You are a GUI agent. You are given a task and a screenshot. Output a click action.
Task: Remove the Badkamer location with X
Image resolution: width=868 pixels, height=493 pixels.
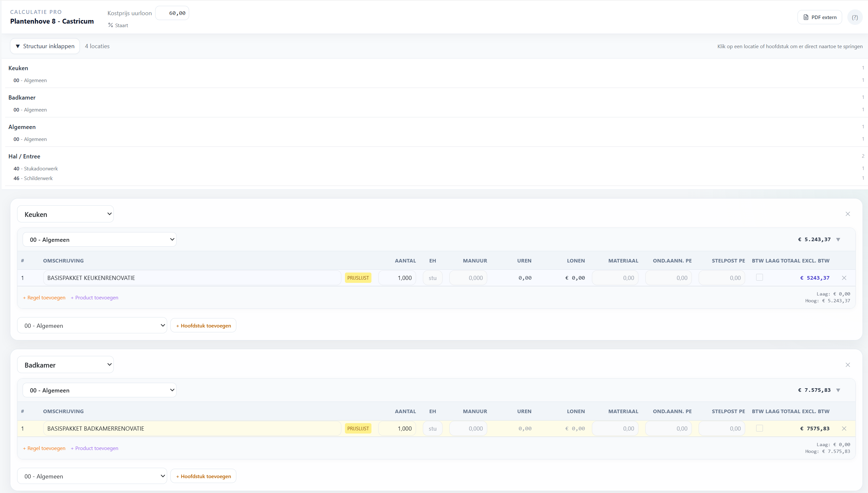point(848,365)
